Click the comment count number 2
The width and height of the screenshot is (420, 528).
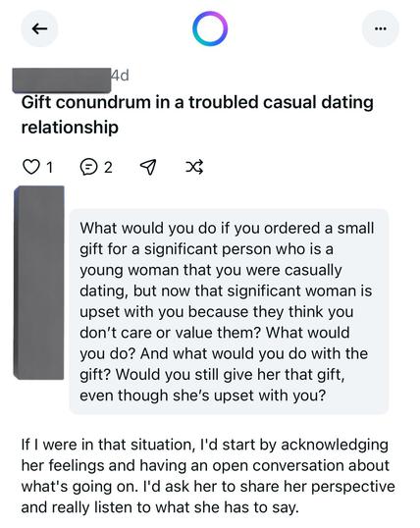(x=108, y=167)
